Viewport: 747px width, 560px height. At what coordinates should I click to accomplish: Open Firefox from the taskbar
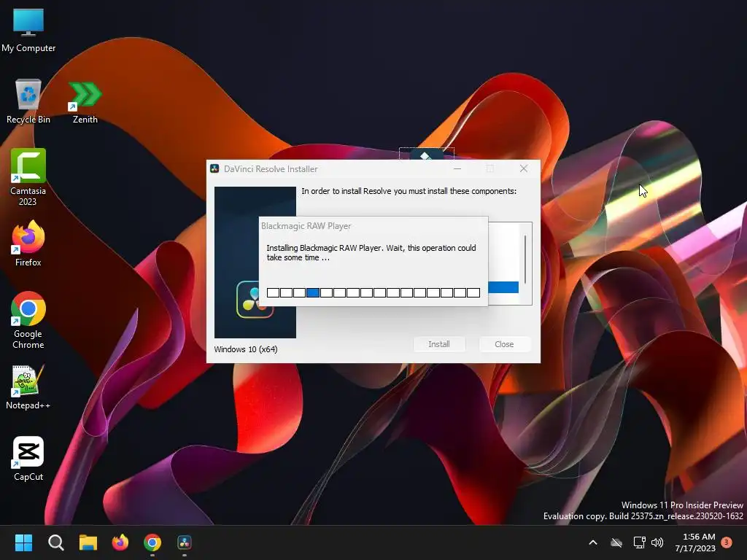tap(120, 542)
